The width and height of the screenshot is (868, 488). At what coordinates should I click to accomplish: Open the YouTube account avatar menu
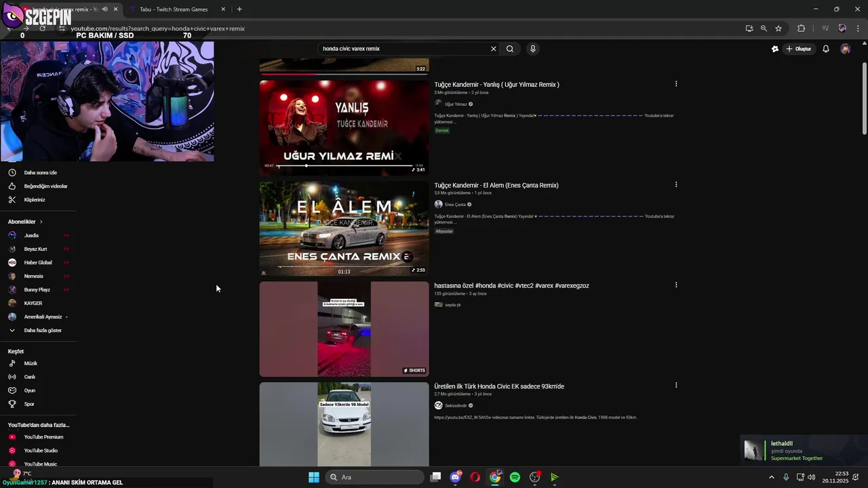coord(845,49)
